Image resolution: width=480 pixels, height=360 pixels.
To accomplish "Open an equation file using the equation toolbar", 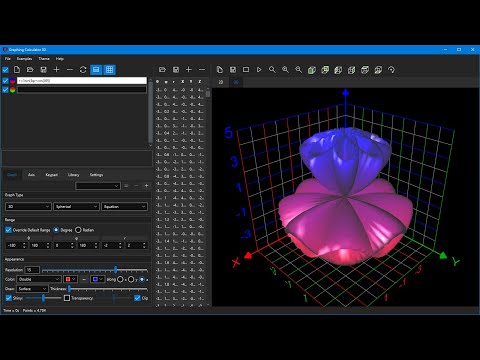I will pyautogui.click(x=30, y=70).
